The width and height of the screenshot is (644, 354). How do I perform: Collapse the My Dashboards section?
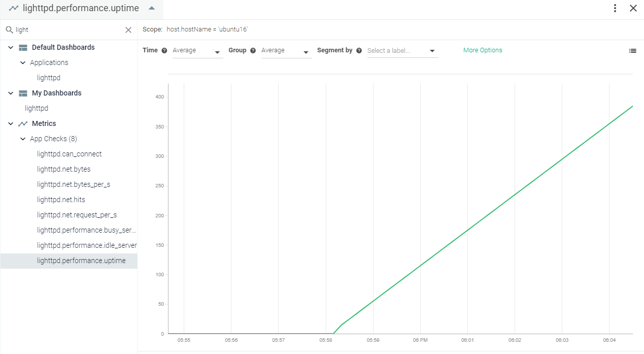click(x=11, y=93)
